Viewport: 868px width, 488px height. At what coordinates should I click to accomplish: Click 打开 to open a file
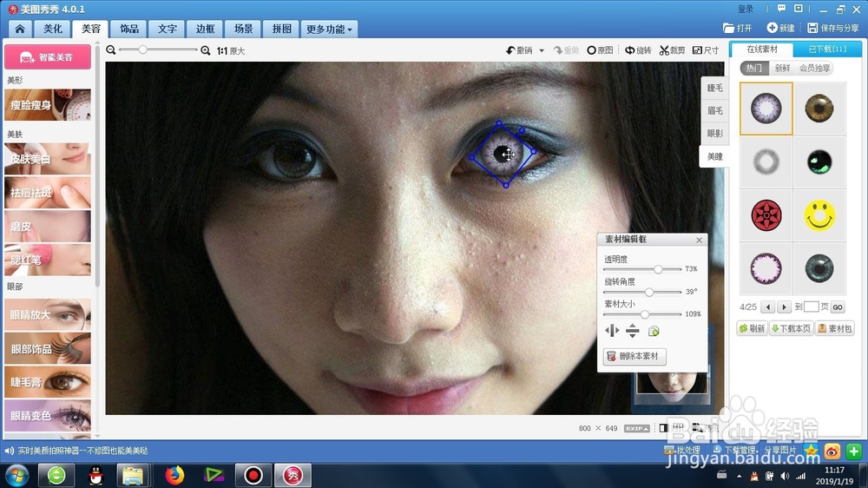click(737, 28)
